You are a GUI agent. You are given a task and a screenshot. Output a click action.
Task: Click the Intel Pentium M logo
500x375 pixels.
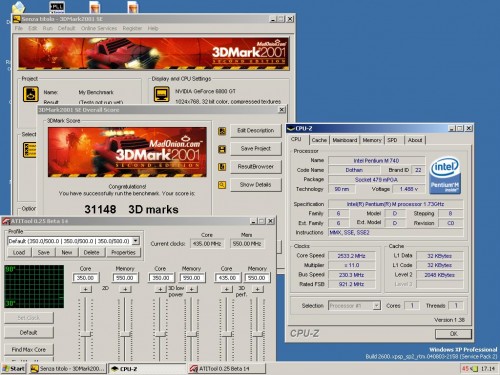pos(445,176)
